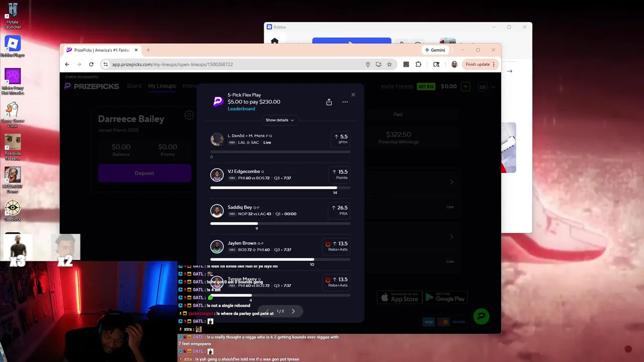Open the lineup three-dots options menu
This screenshot has height=362, width=644.
point(345,102)
